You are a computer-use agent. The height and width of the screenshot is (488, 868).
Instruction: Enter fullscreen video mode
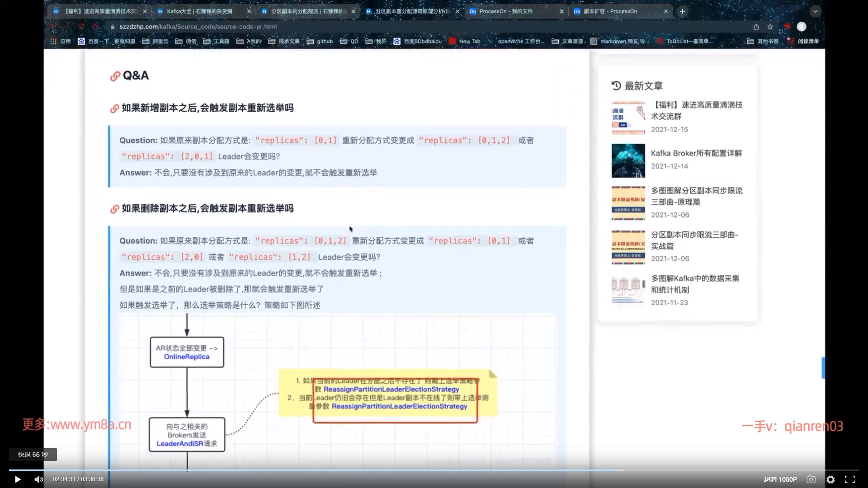850,479
